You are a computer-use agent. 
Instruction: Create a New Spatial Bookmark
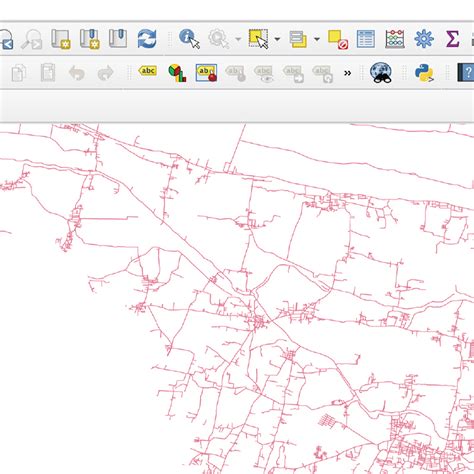coord(89,39)
